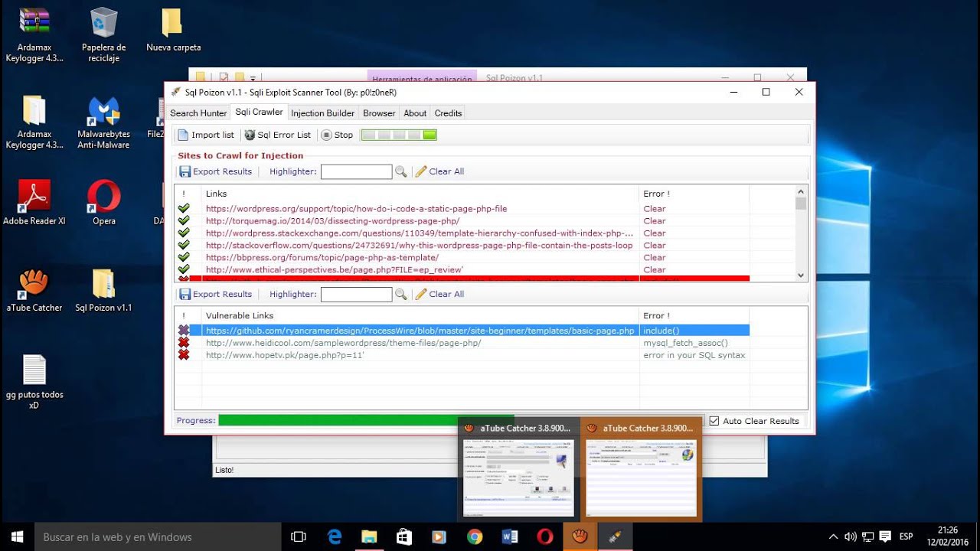
Task: Select the github.com ProcessWire vulnerable link
Action: tap(420, 331)
